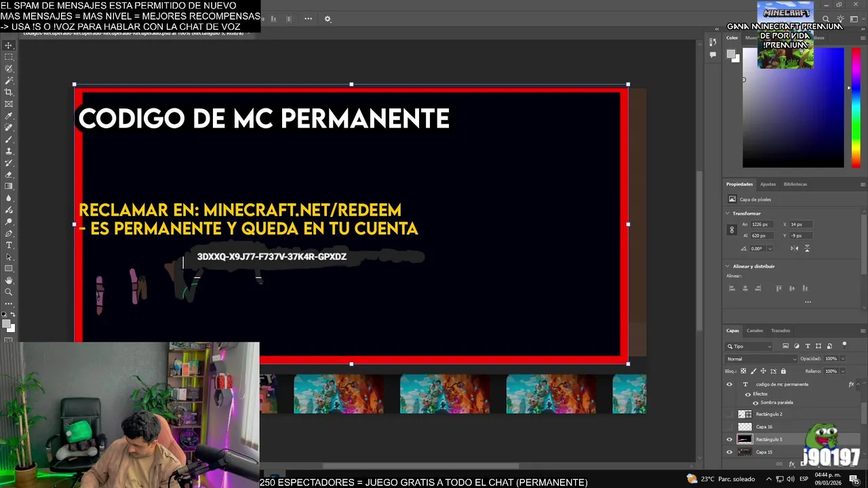Select the Spot Healing Brush tool
The height and width of the screenshot is (488, 868).
click(x=9, y=127)
